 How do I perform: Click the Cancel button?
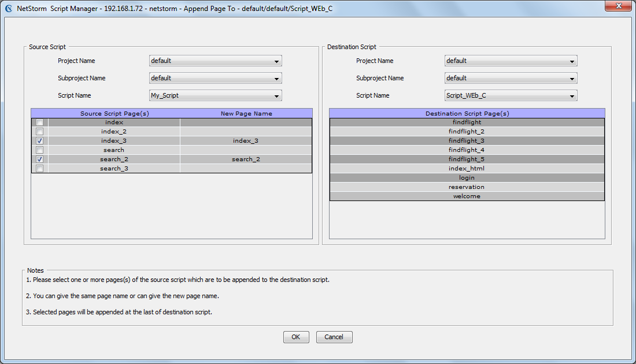pyautogui.click(x=334, y=337)
